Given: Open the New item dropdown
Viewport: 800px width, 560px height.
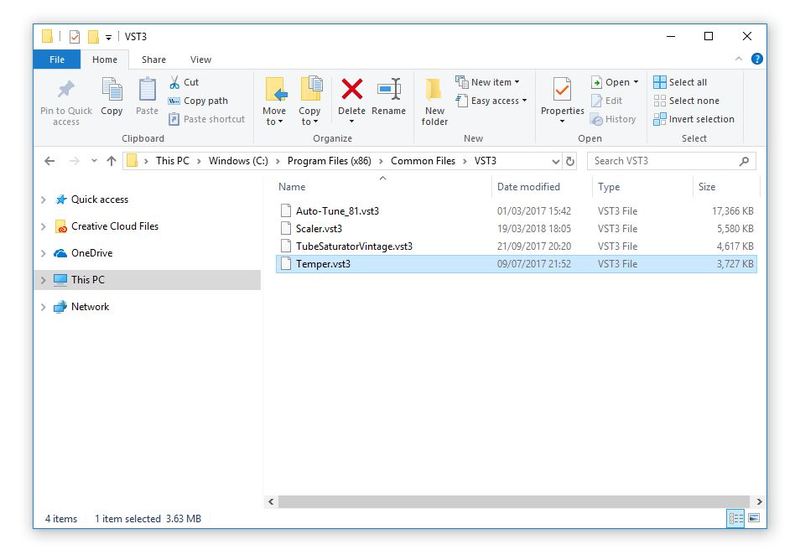Looking at the screenshot, I should pos(488,83).
